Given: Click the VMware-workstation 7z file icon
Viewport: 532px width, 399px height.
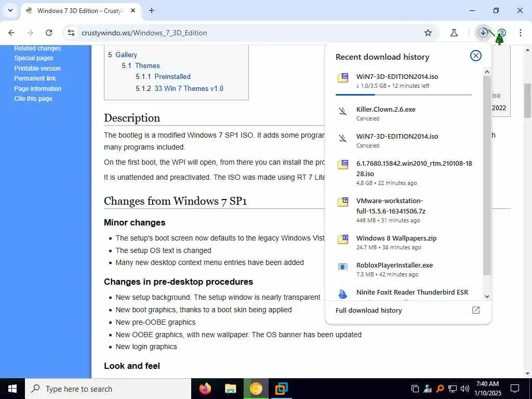Looking at the screenshot, I should click(x=343, y=202).
